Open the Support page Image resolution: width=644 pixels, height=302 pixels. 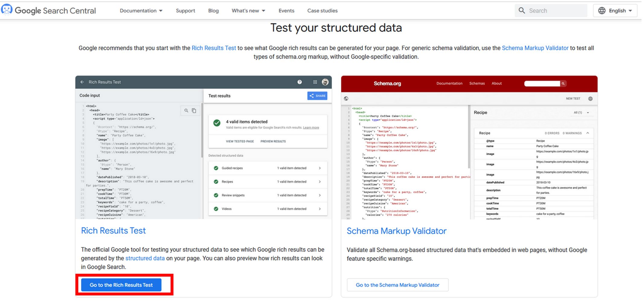tap(185, 11)
